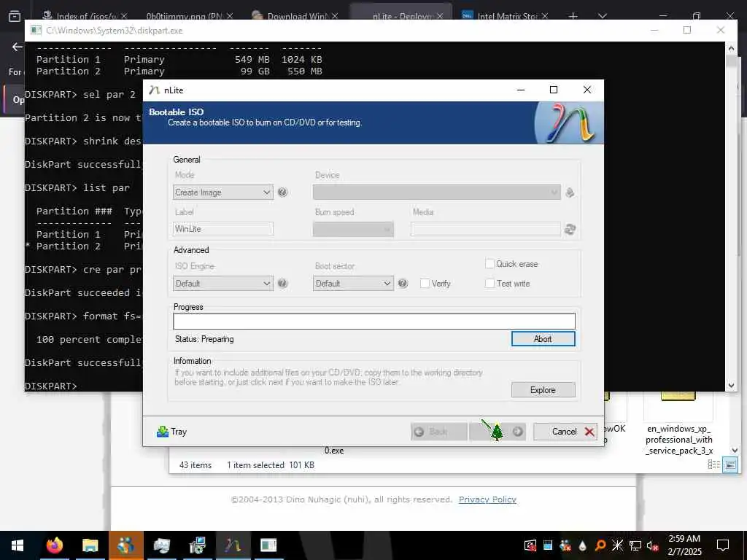Click the Firefox tab list icon at far left
Screen dimensions: 747x560
tap(15, 16)
